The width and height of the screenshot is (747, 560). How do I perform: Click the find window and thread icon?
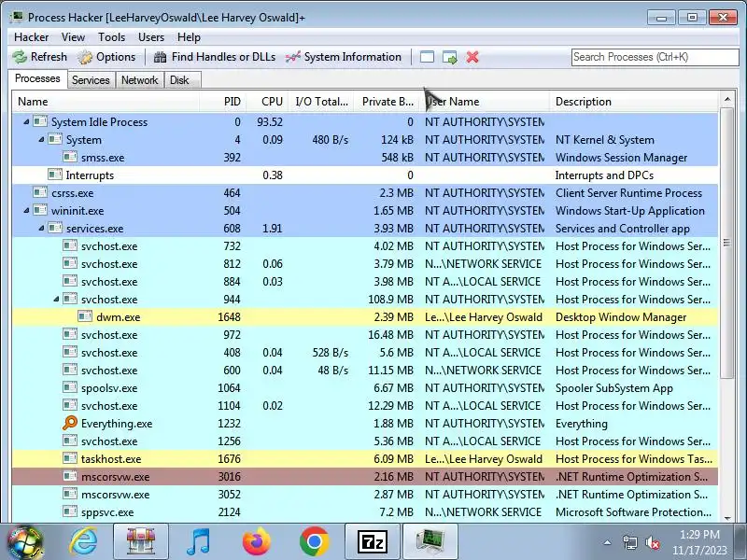[450, 58]
